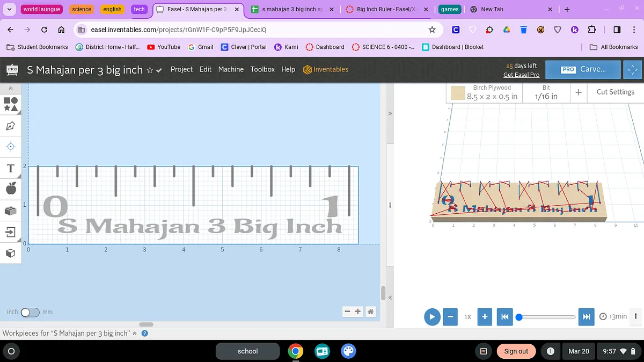
Task: Select the Pen drawing tool
Action: (x=11, y=126)
